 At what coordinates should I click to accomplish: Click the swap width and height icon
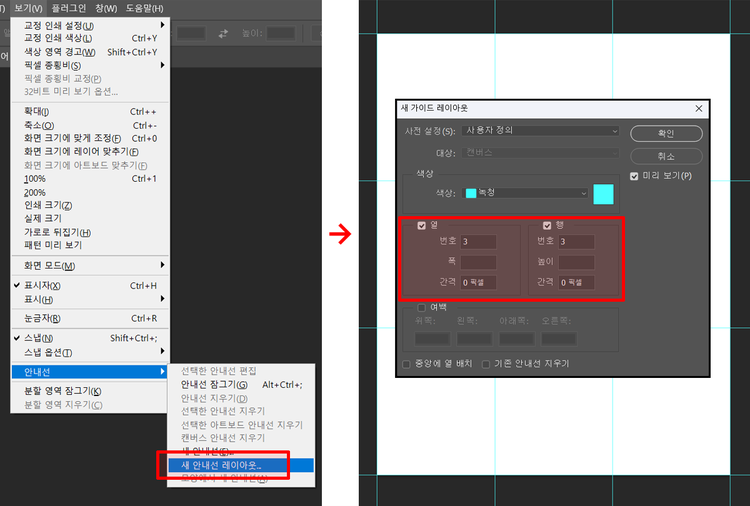coord(223,33)
